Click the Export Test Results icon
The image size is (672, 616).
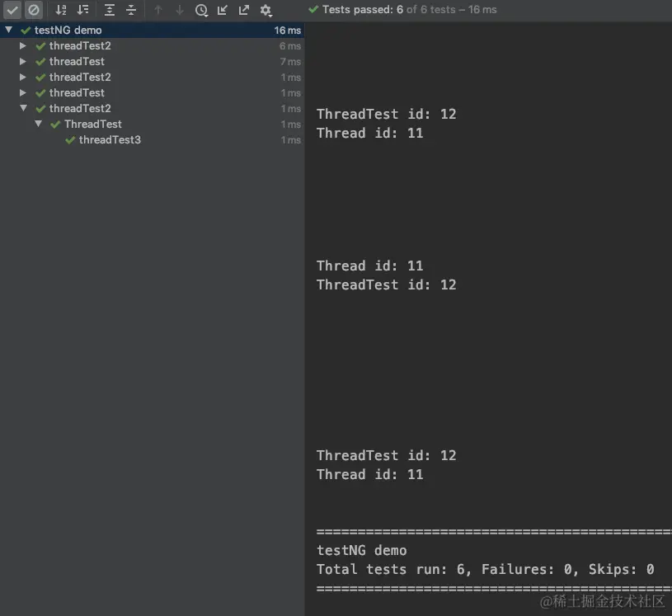[244, 10]
